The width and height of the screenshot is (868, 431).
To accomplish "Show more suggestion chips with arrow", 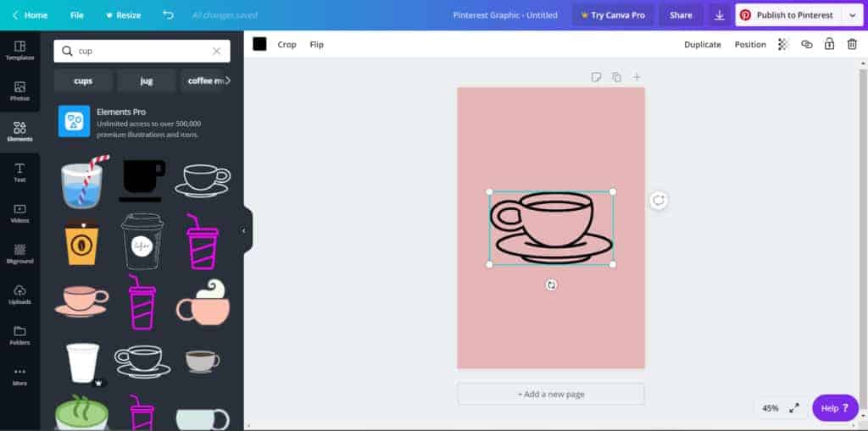I will (x=227, y=80).
